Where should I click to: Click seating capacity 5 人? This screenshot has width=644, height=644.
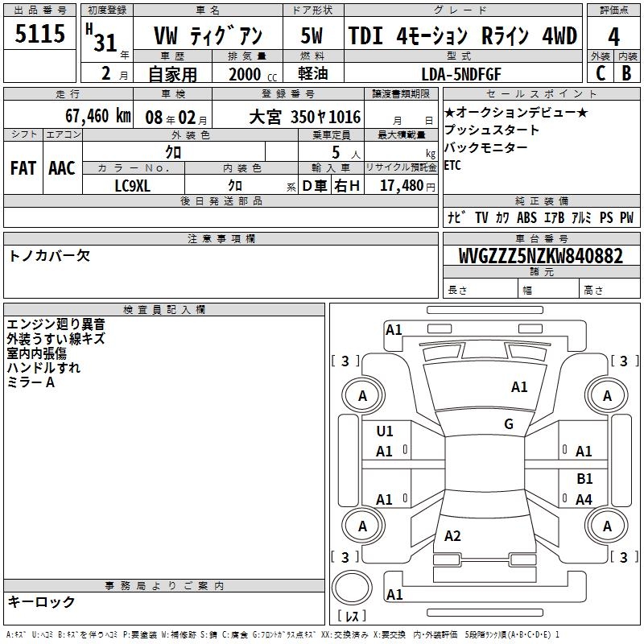coord(346,153)
